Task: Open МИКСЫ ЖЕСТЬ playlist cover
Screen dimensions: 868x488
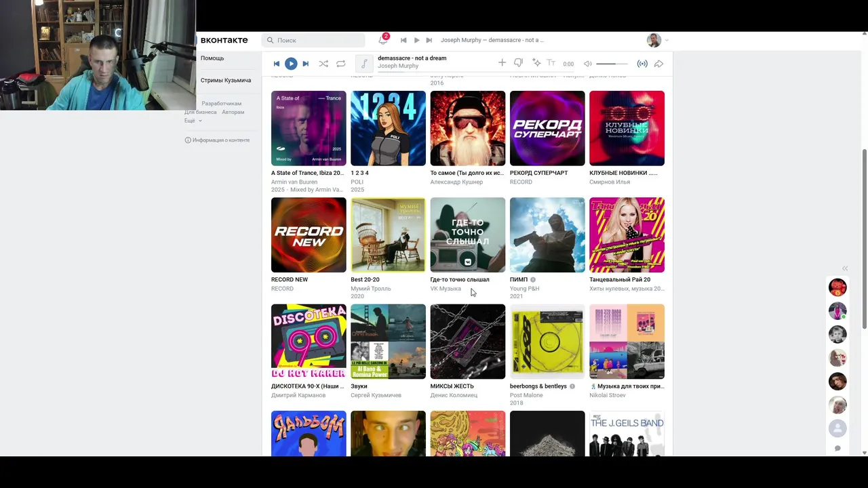Action: [468, 342]
